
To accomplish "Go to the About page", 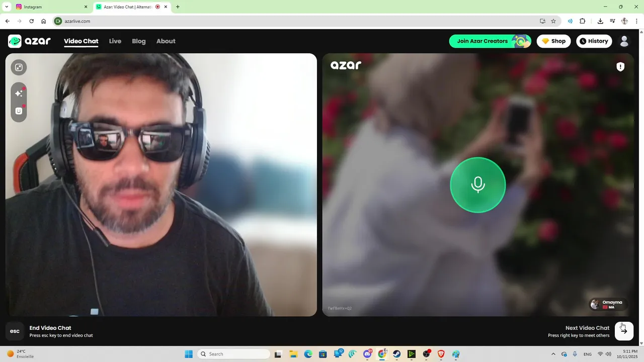I will [166, 41].
